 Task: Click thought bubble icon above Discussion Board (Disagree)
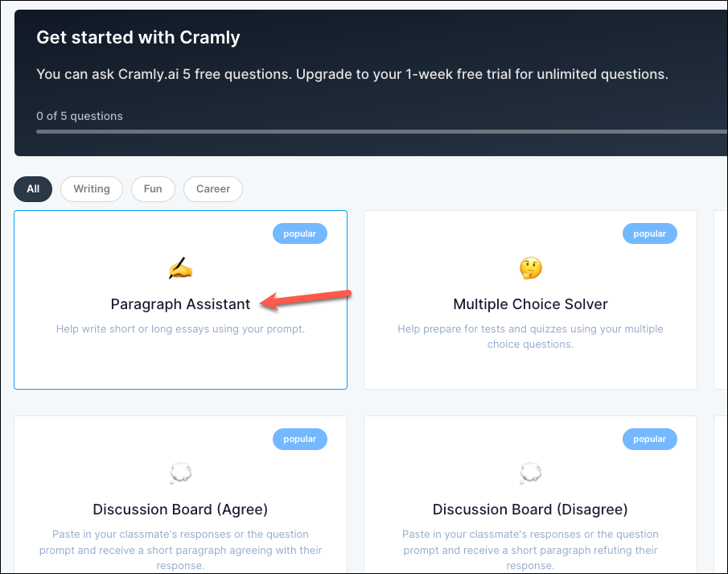click(x=530, y=473)
